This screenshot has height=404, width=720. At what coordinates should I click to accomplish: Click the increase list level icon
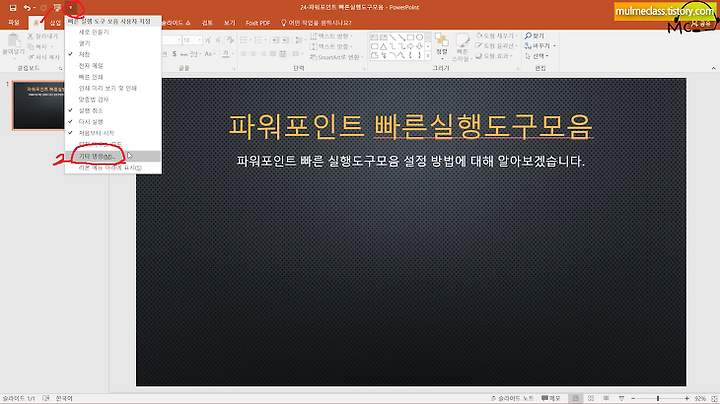click(286, 40)
